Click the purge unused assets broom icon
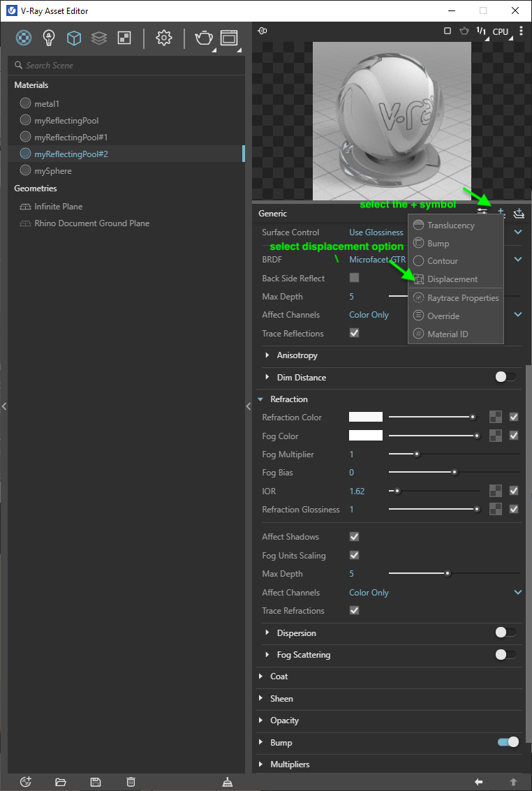 228,782
